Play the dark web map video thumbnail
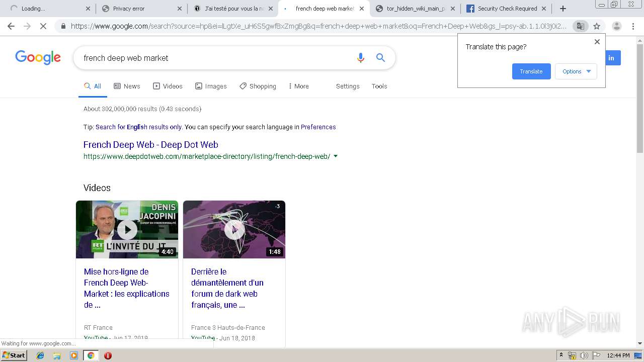This screenshot has width=644, height=362. [x=234, y=229]
